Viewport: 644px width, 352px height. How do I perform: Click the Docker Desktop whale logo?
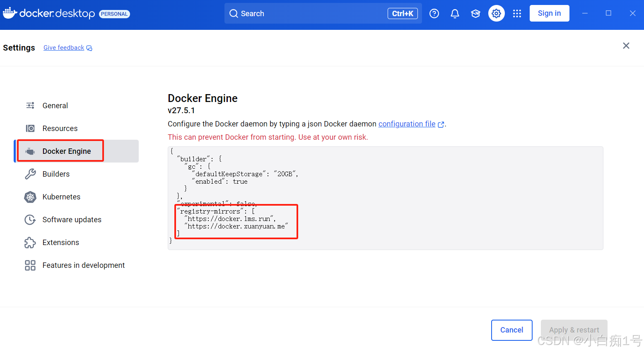point(10,13)
